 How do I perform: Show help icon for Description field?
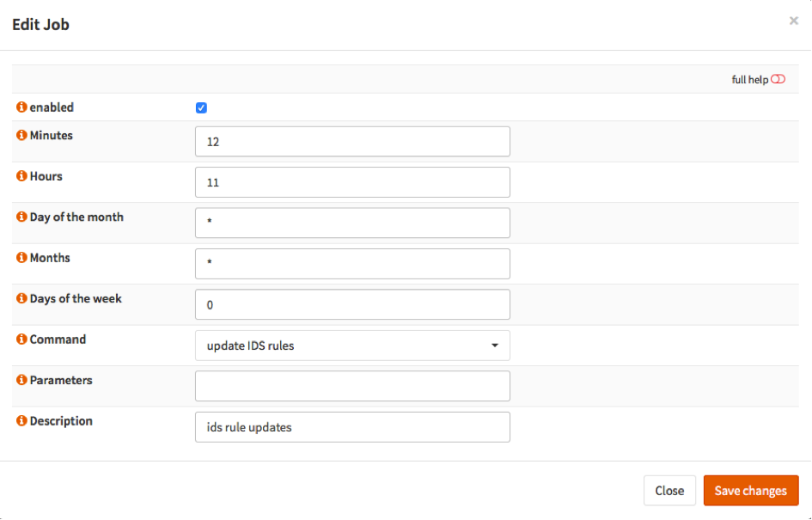(x=22, y=421)
